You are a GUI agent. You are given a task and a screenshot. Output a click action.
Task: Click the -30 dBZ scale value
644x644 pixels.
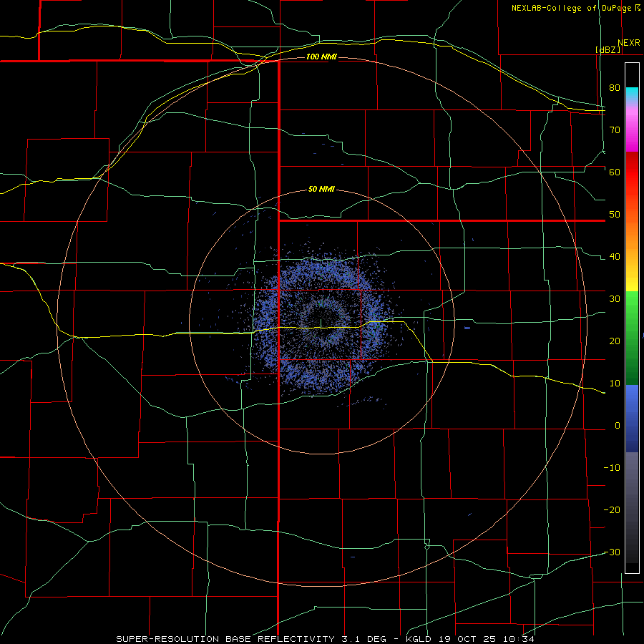pyautogui.click(x=612, y=552)
